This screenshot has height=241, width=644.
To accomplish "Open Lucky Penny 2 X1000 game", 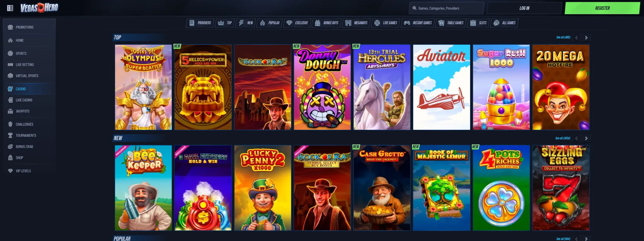I will (263, 188).
